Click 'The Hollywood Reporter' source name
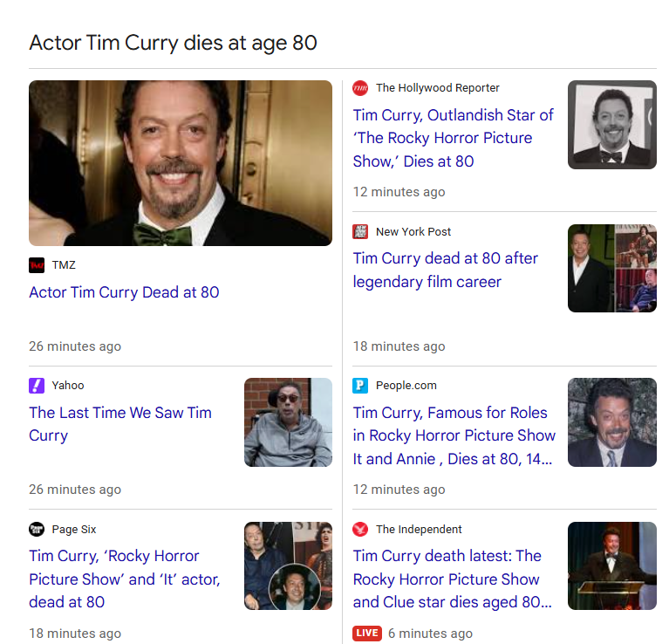669x644 pixels. pyautogui.click(x=437, y=88)
